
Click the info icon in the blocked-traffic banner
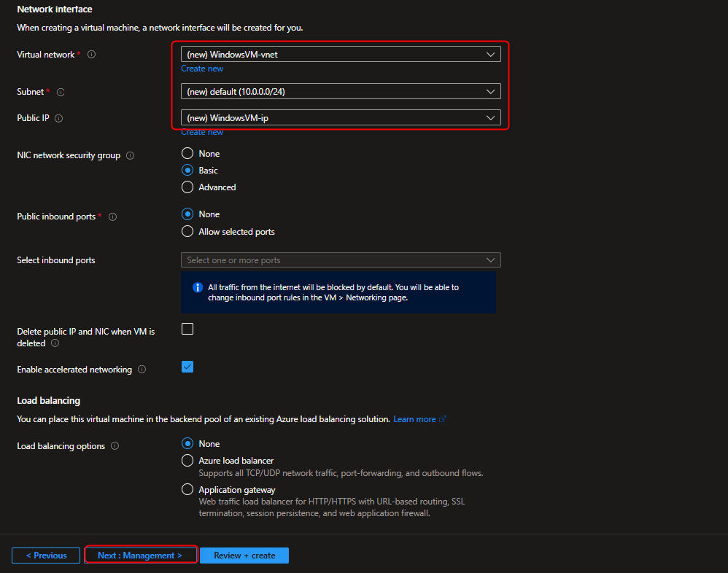tap(197, 287)
